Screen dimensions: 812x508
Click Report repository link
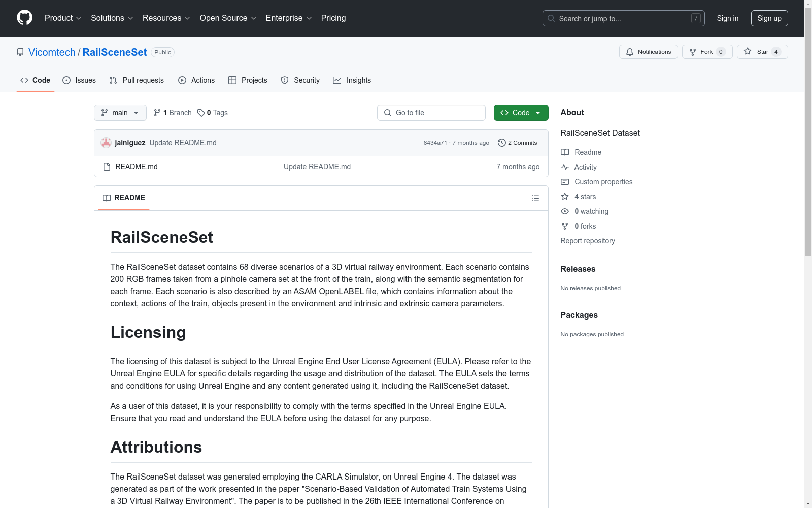pos(588,241)
